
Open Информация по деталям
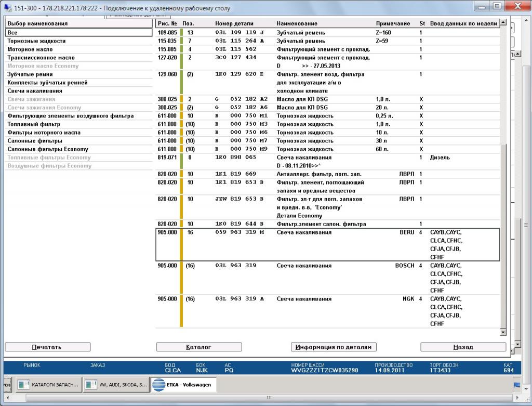(334, 347)
